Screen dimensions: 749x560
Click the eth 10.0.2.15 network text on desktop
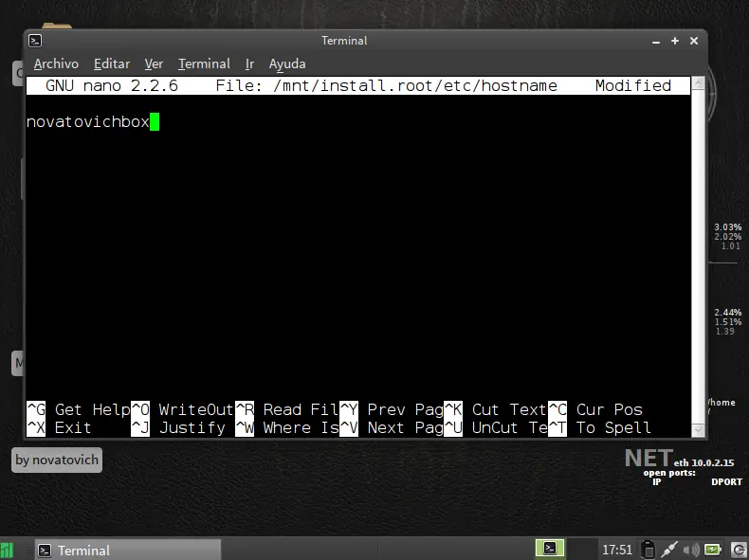click(x=704, y=462)
